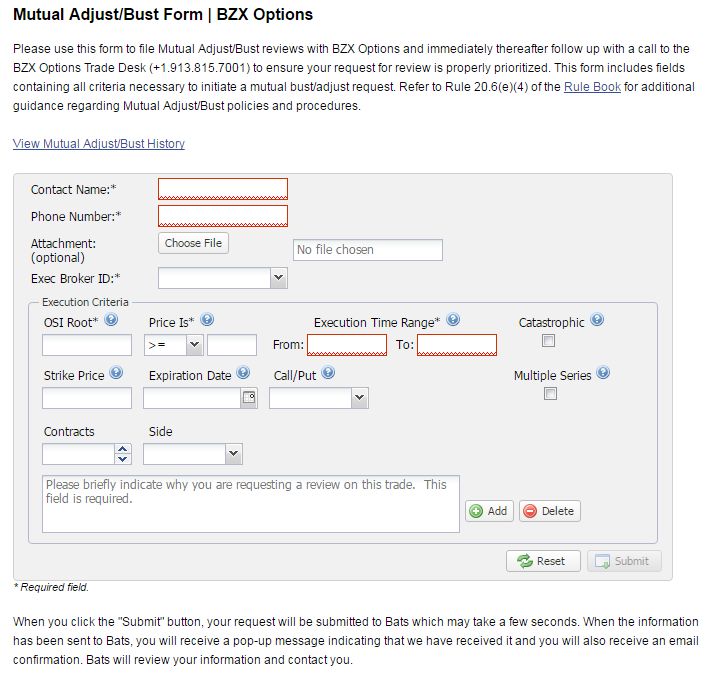Show help for Strike Price
The height and width of the screenshot is (679, 727).
[116, 372]
